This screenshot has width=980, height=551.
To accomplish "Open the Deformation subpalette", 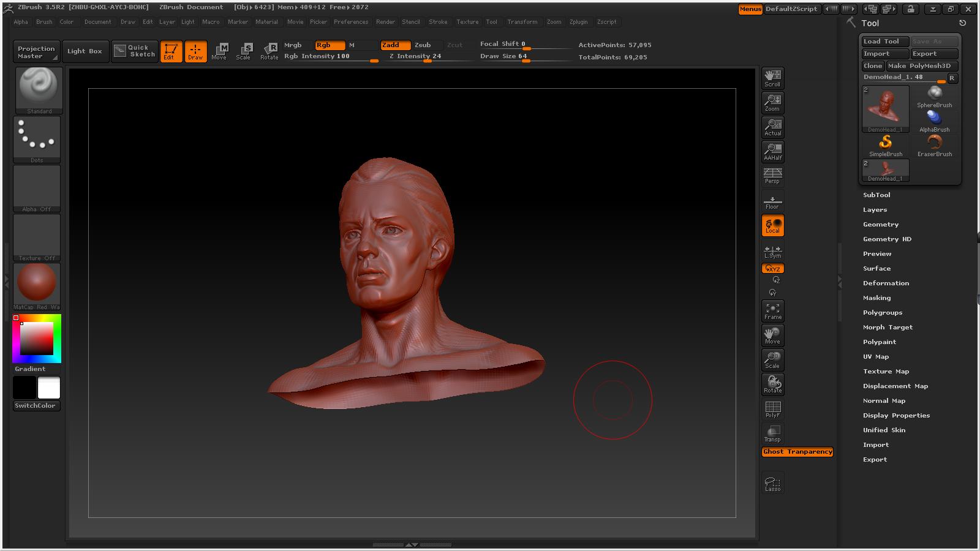I will (886, 283).
